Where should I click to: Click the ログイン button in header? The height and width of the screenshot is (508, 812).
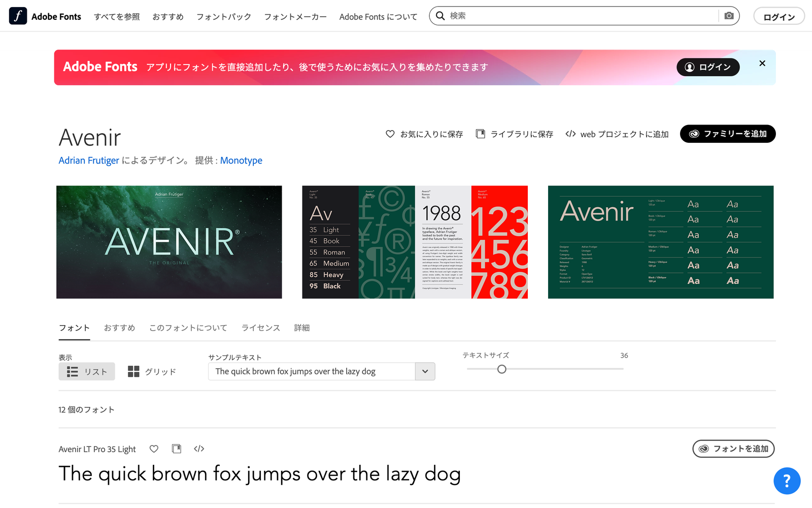tap(779, 16)
